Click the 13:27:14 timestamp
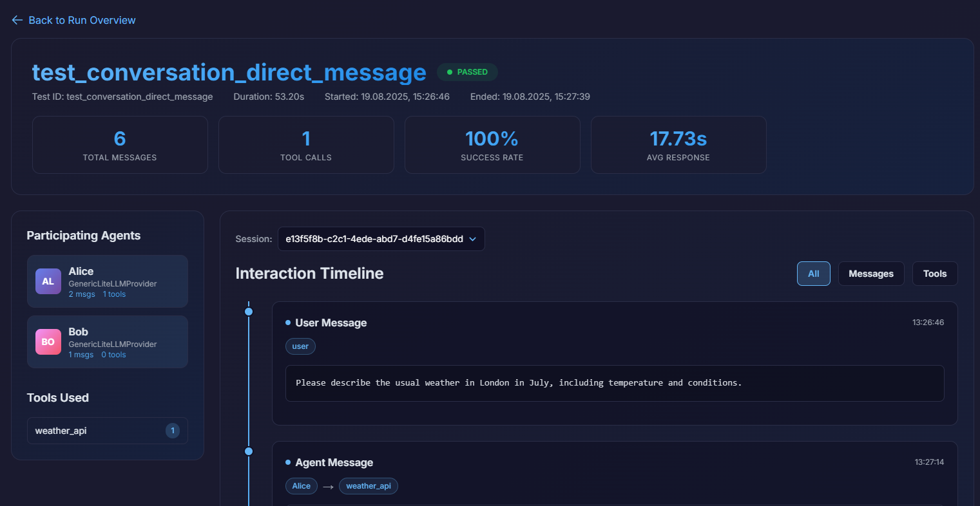The image size is (980, 506). click(x=929, y=462)
